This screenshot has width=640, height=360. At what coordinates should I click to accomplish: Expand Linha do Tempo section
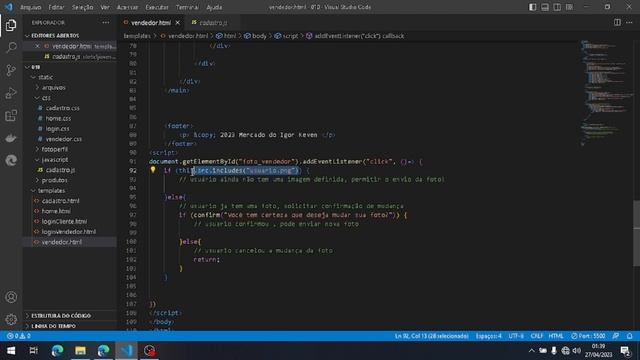53,326
